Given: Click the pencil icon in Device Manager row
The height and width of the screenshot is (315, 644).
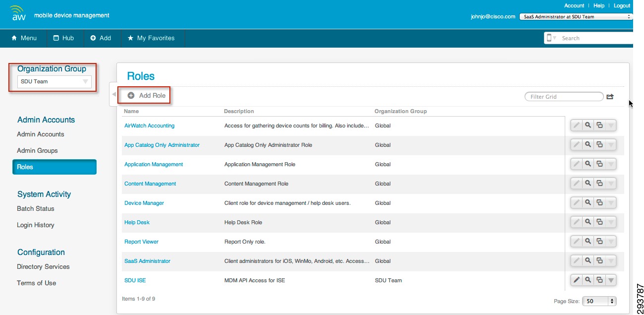Looking at the screenshot, I should point(576,203).
